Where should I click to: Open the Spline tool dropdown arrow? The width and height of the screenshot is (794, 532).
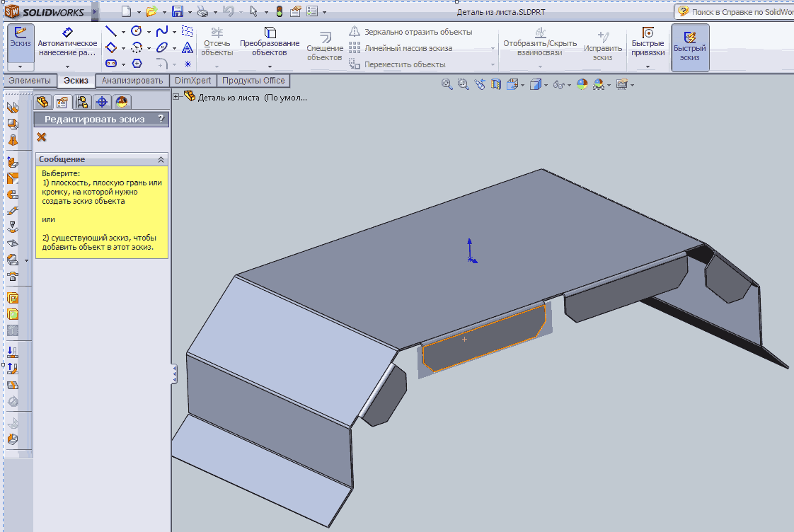[175, 32]
